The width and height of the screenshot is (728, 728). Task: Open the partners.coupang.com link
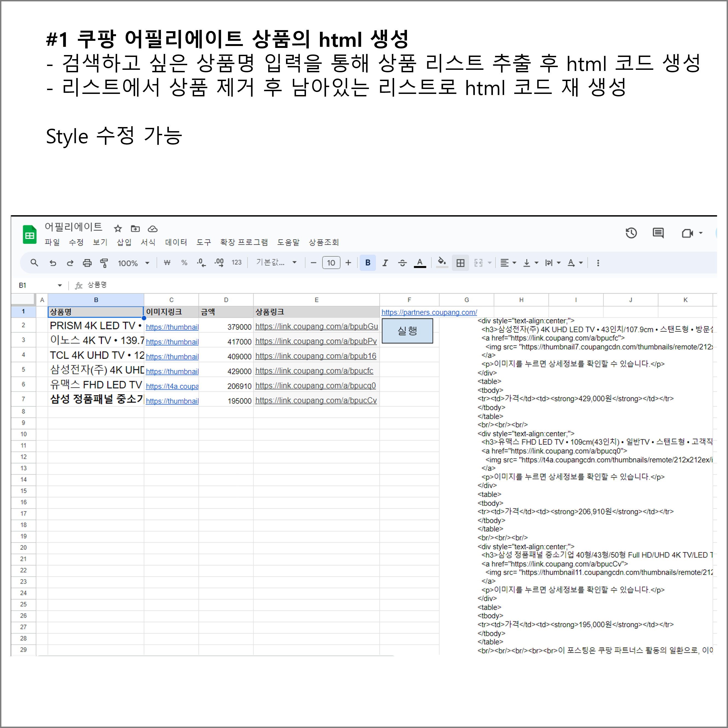pyautogui.click(x=429, y=312)
